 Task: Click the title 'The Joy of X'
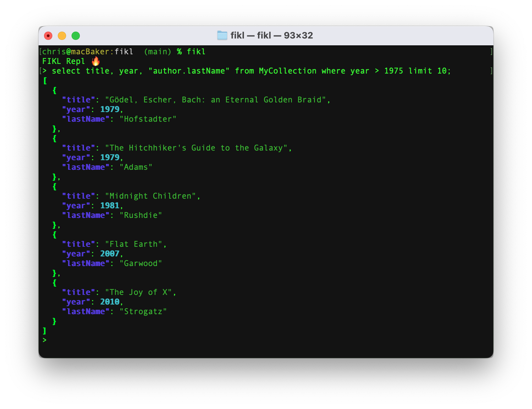pyautogui.click(x=138, y=292)
